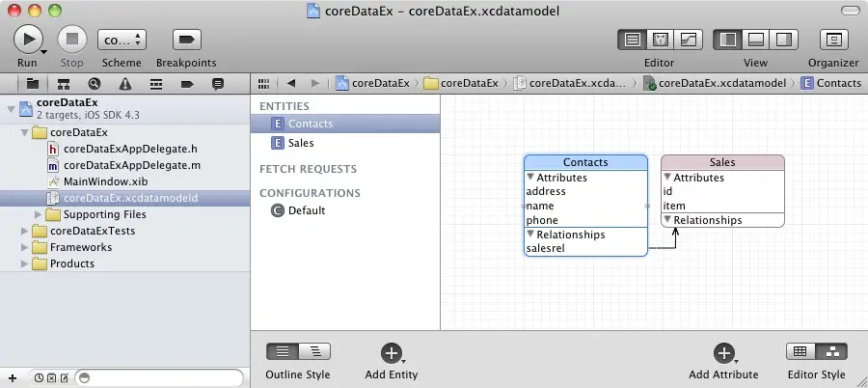Open the Version editor
The image size is (868, 388).
pyautogui.click(x=688, y=40)
